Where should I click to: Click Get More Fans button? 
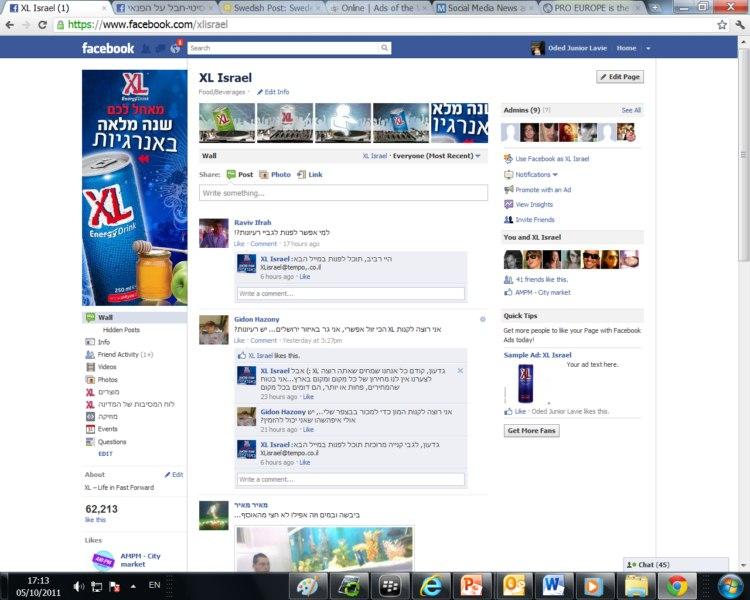pyautogui.click(x=531, y=431)
